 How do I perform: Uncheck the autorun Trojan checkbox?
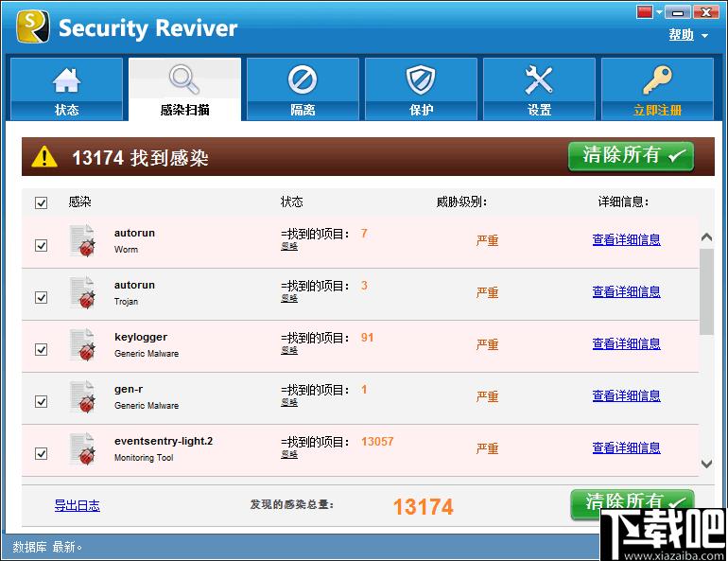(41, 297)
